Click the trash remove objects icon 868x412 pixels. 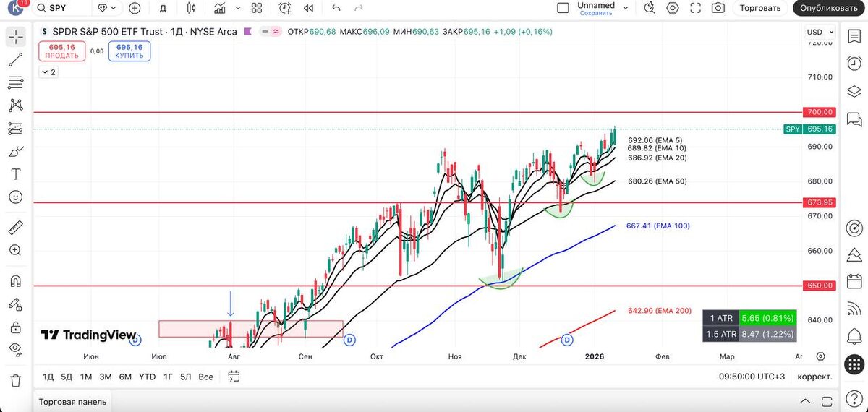click(x=16, y=380)
